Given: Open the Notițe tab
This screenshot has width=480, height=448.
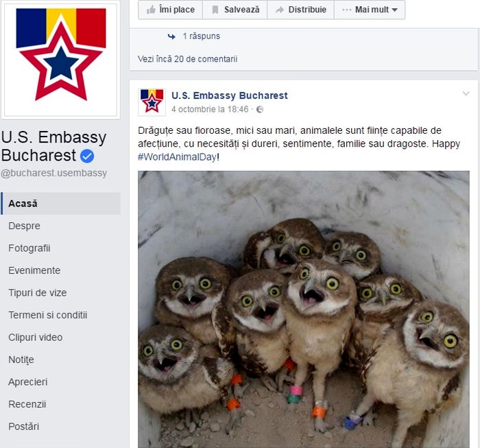Looking at the screenshot, I should pos(21,359).
